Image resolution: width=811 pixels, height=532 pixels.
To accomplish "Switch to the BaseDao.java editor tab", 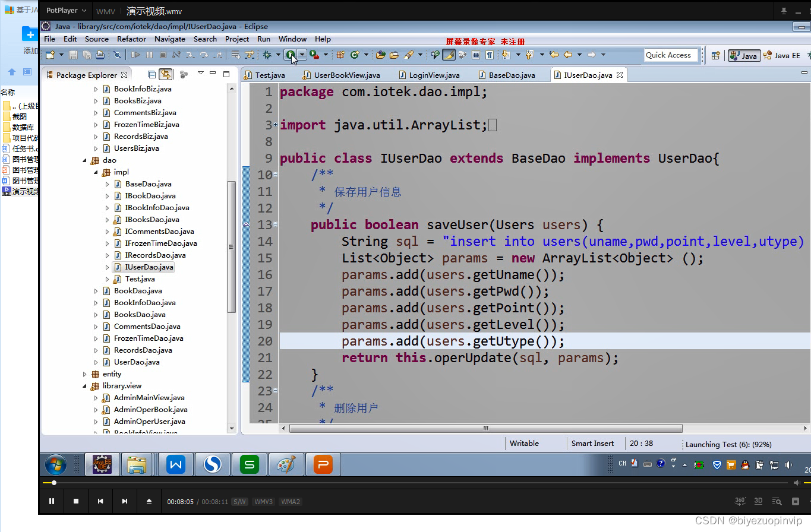I will (507, 75).
